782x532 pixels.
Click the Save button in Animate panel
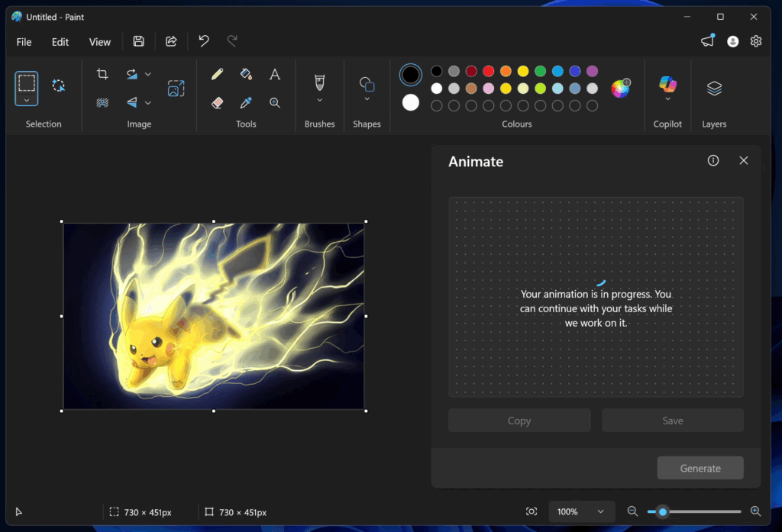click(672, 421)
